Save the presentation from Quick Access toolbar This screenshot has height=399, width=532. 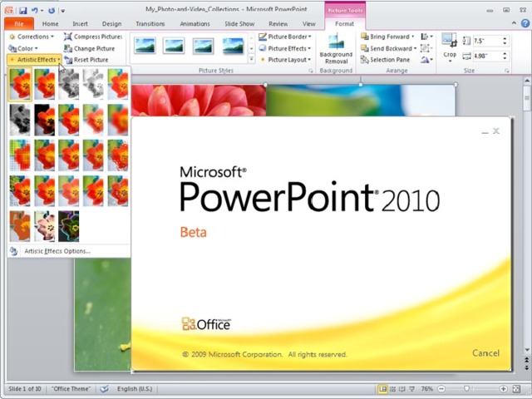(x=22, y=11)
